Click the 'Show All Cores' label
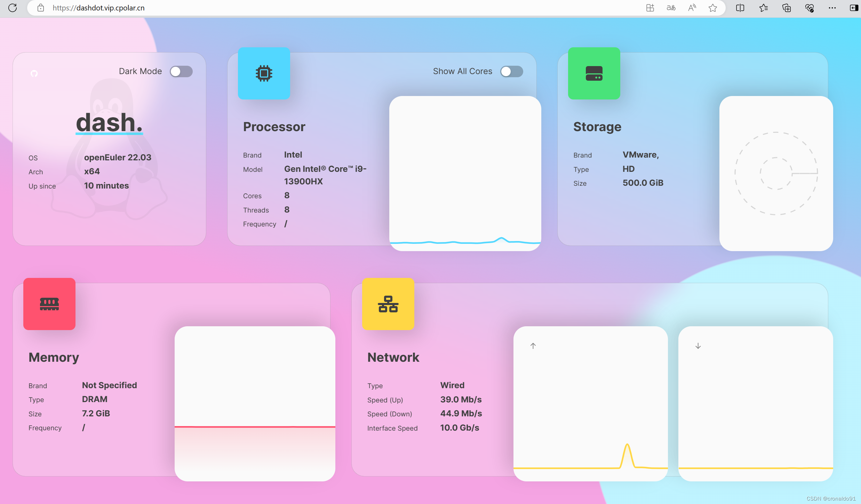Image resolution: width=861 pixels, height=504 pixels. click(463, 71)
